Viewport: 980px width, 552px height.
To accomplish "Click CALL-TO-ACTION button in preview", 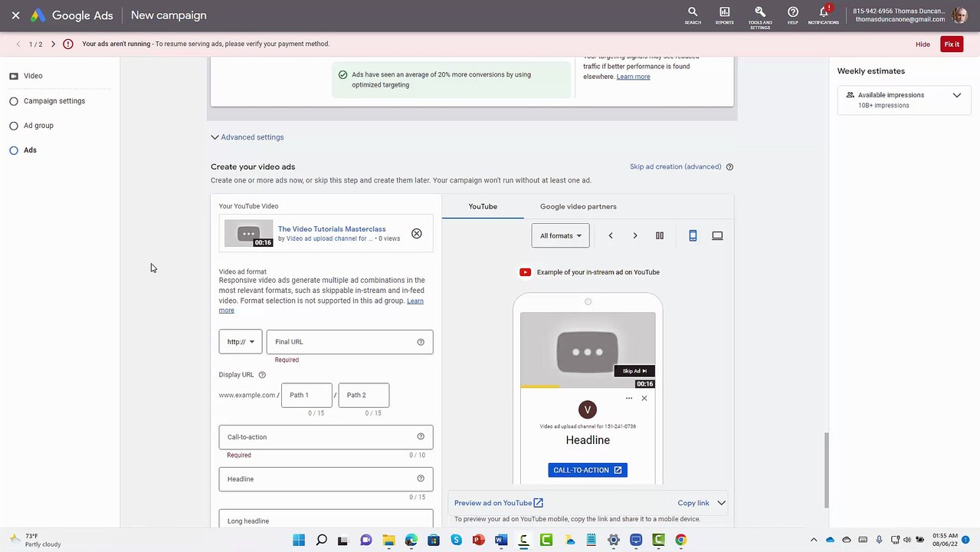I will [x=588, y=470].
